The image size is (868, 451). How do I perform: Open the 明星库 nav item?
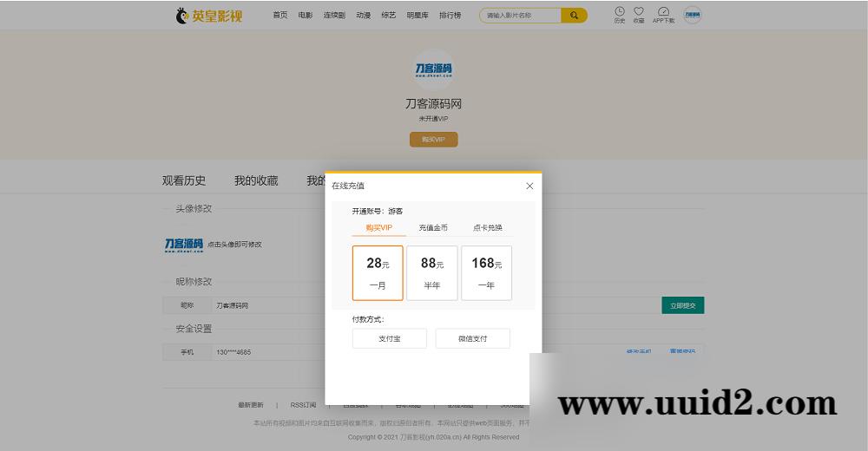click(x=418, y=16)
